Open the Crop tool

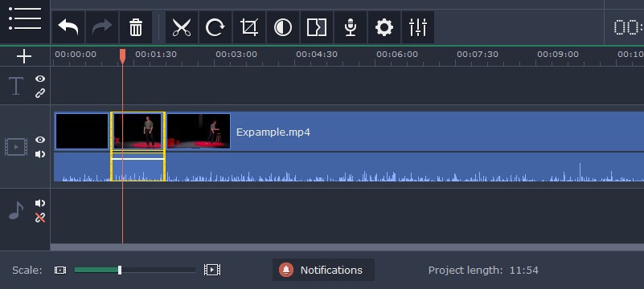pyautogui.click(x=249, y=27)
